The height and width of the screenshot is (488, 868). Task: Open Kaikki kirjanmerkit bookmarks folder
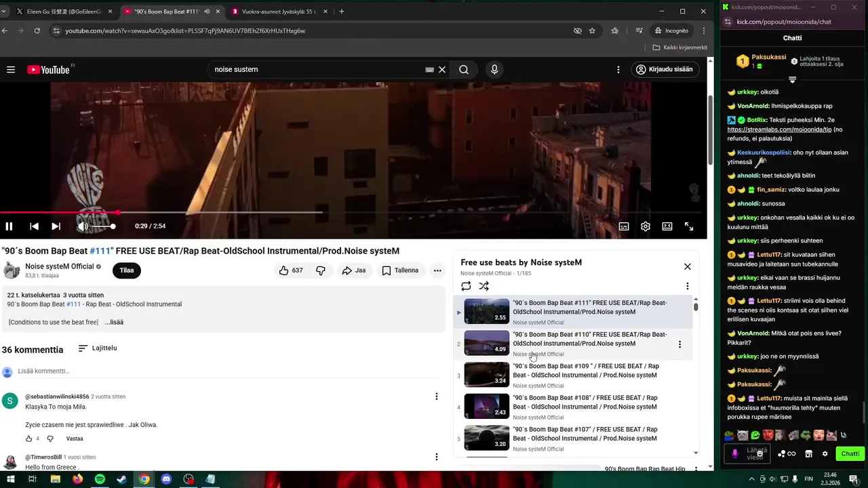click(x=680, y=47)
